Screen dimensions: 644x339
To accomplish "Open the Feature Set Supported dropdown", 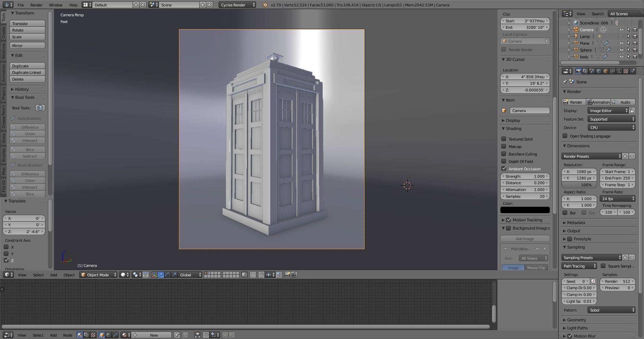I will coord(611,119).
